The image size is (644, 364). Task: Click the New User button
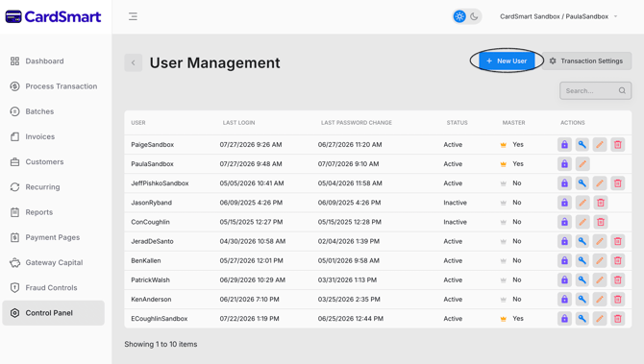click(x=507, y=61)
